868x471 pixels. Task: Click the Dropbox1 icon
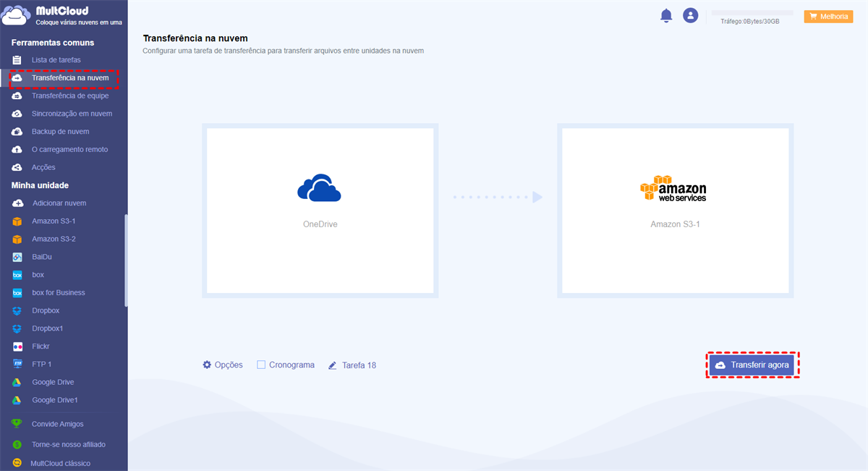tap(17, 328)
